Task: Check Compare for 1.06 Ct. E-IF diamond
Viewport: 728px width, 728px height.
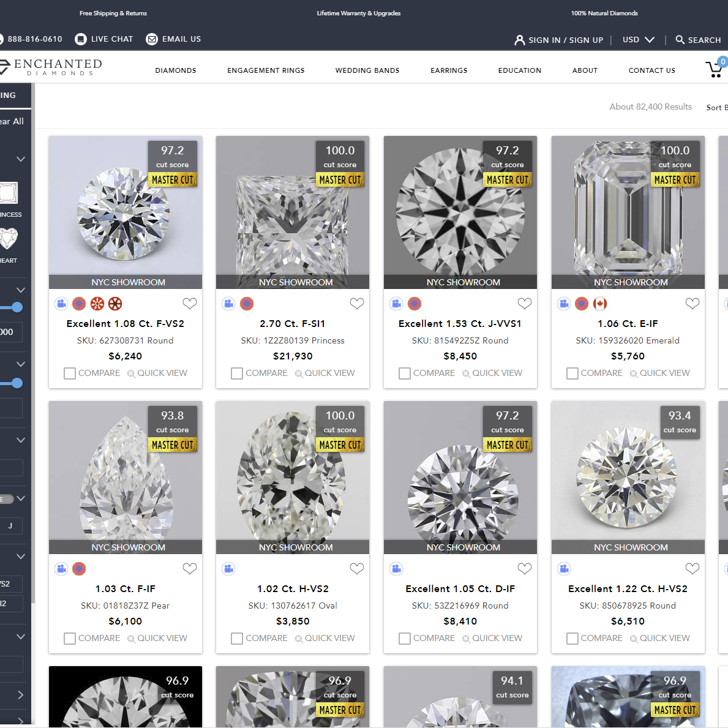Action: coord(572,373)
